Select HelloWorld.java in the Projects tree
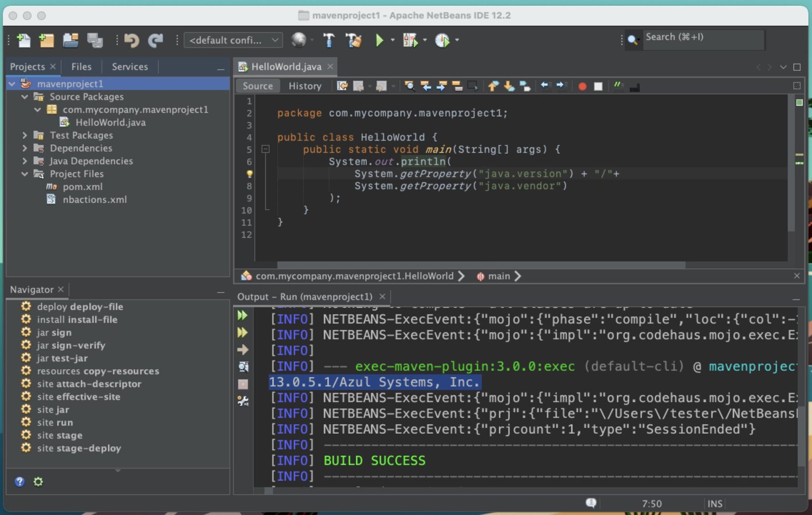The image size is (812, 515). [109, 122]
